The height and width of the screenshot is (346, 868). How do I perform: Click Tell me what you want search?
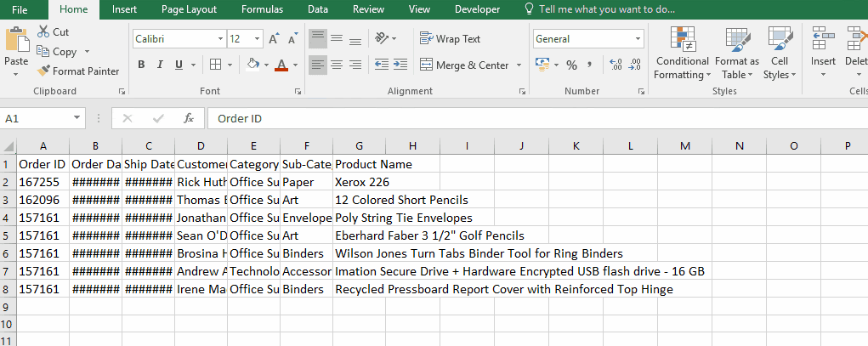coord(600,9)
